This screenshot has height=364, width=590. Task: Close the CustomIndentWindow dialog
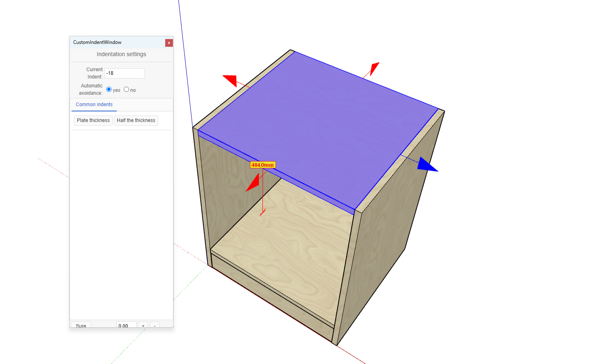pyautogui.click(x=169, y=43)
